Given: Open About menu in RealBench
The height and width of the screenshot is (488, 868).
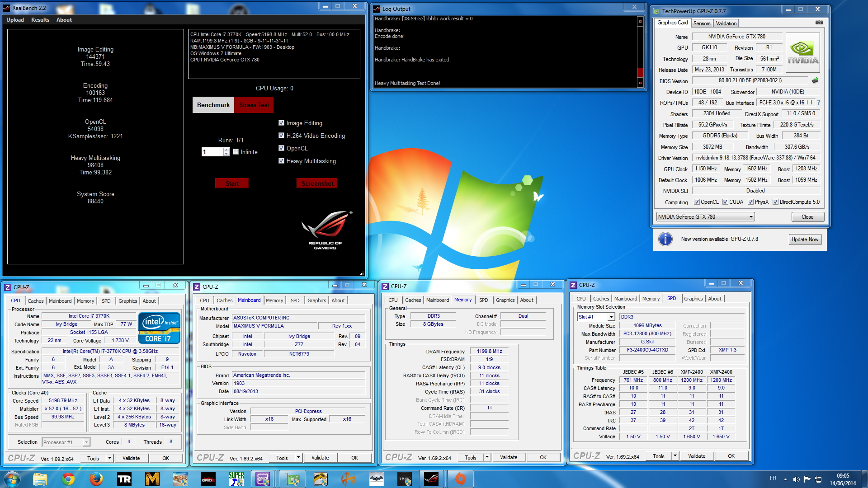Looking at the screenshot, I should coord(64,20).
